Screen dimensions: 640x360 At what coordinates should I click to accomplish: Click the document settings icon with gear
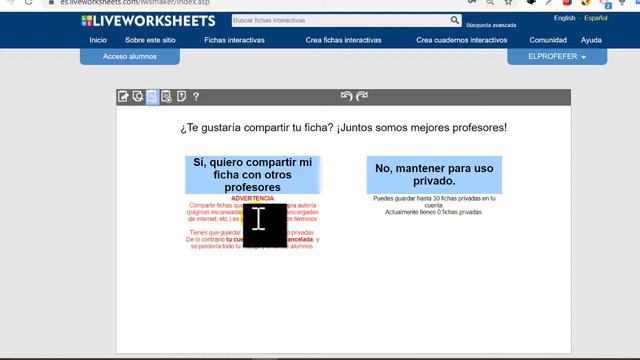coord(167,96)
